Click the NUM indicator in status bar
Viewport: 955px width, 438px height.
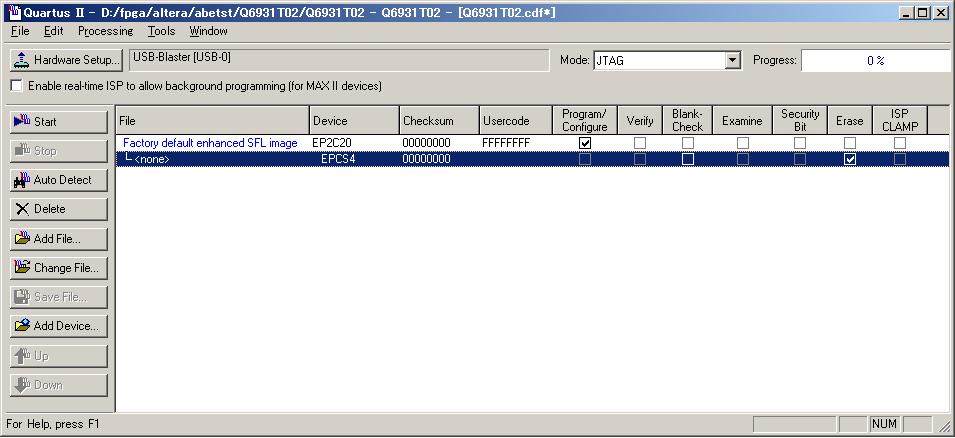(884, 423)
